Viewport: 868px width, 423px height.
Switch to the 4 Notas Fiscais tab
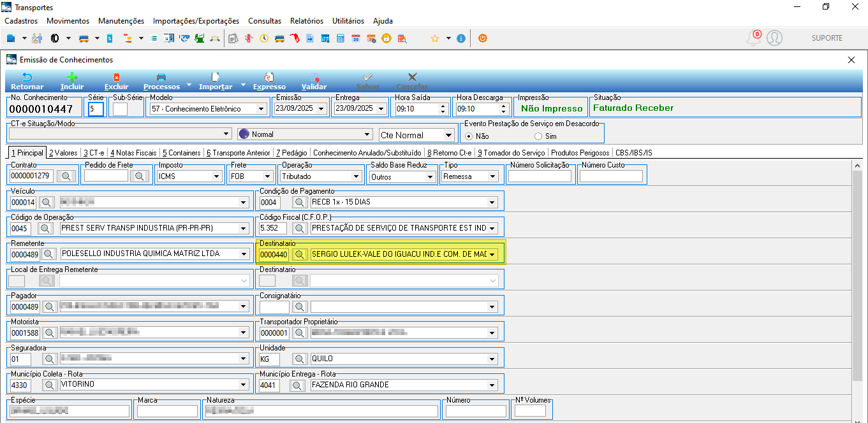(x=133, y=153)
